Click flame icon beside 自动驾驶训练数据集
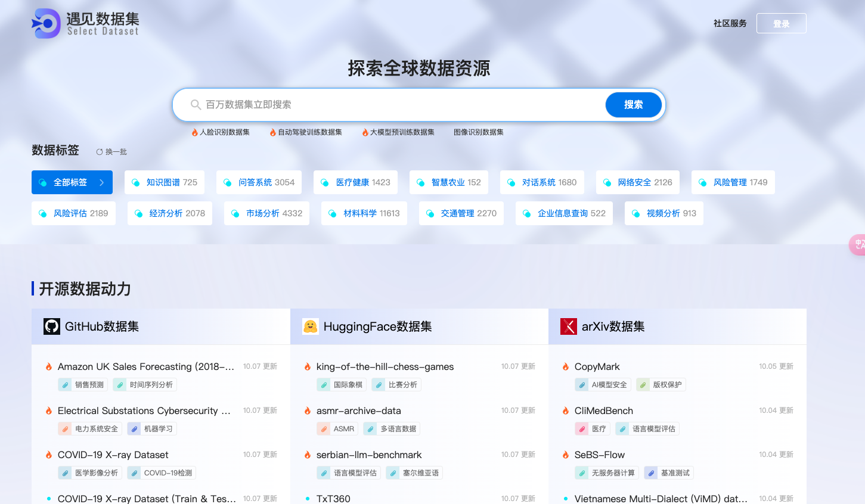The height and width of the screenshot is (504, 865). pos(272,132)
